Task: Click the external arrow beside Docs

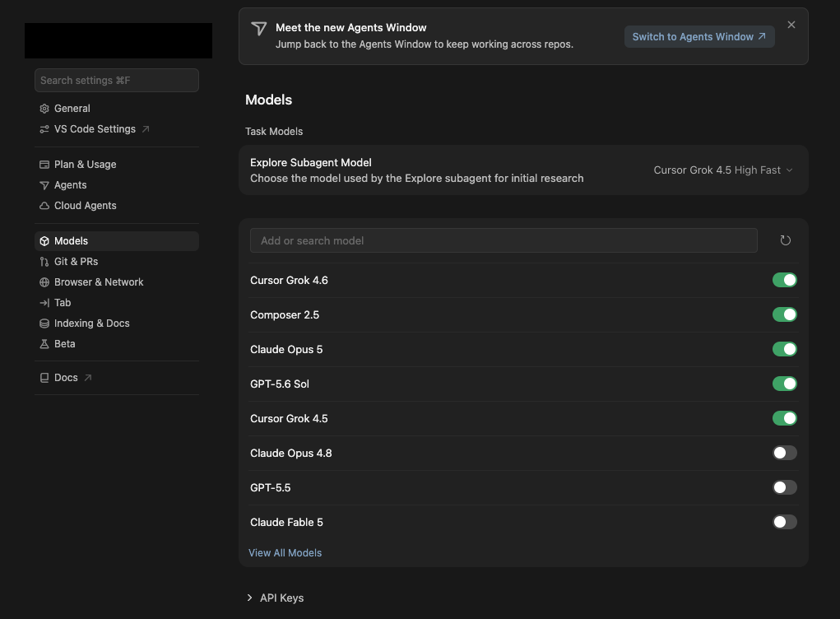Action: click(88, 378)
